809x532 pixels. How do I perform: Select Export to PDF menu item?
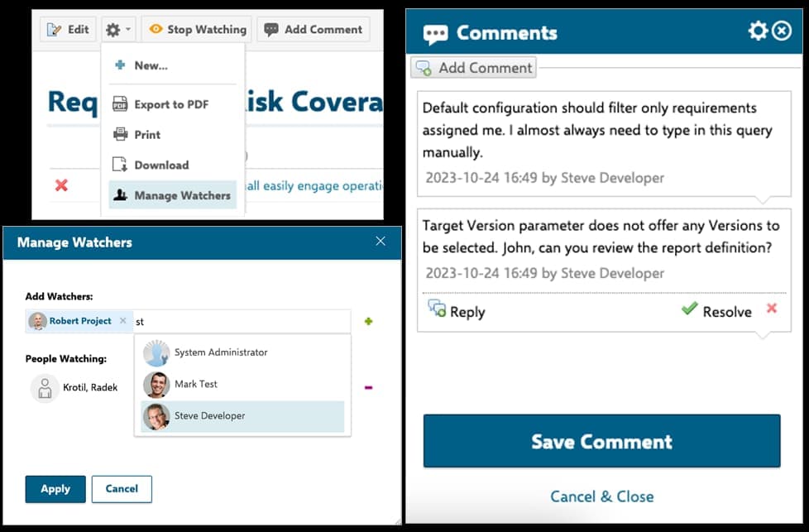(171, 104)
